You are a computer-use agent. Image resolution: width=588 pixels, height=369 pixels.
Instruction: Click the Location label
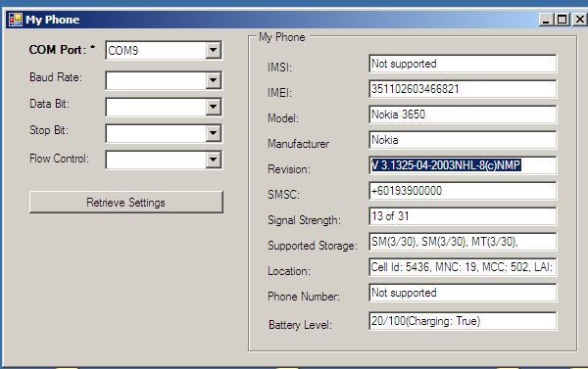point(289,271)
